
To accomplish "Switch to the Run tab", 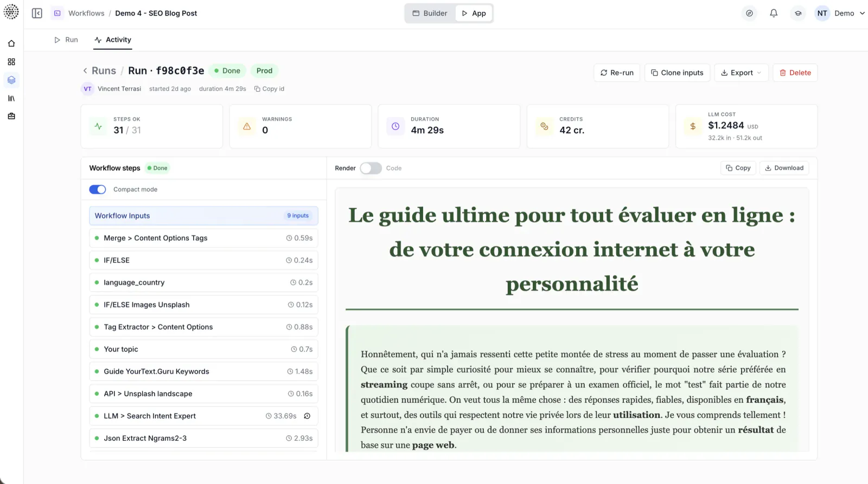I will click(66, 40).
